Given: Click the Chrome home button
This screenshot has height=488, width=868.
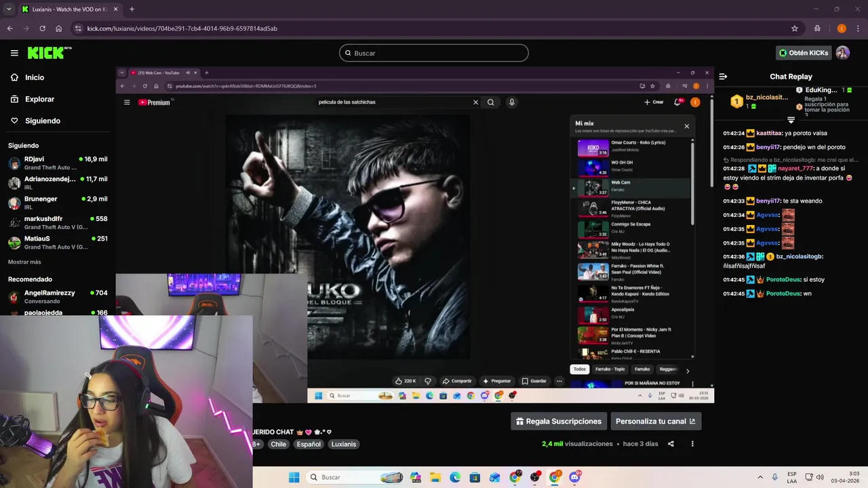Looking at the screenshot, I should 58,28.
